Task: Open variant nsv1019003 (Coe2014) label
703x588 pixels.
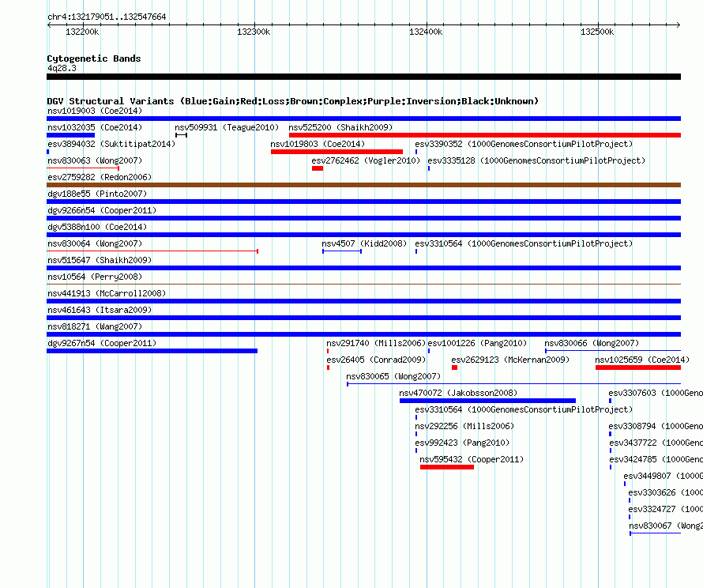Action: 95,111
